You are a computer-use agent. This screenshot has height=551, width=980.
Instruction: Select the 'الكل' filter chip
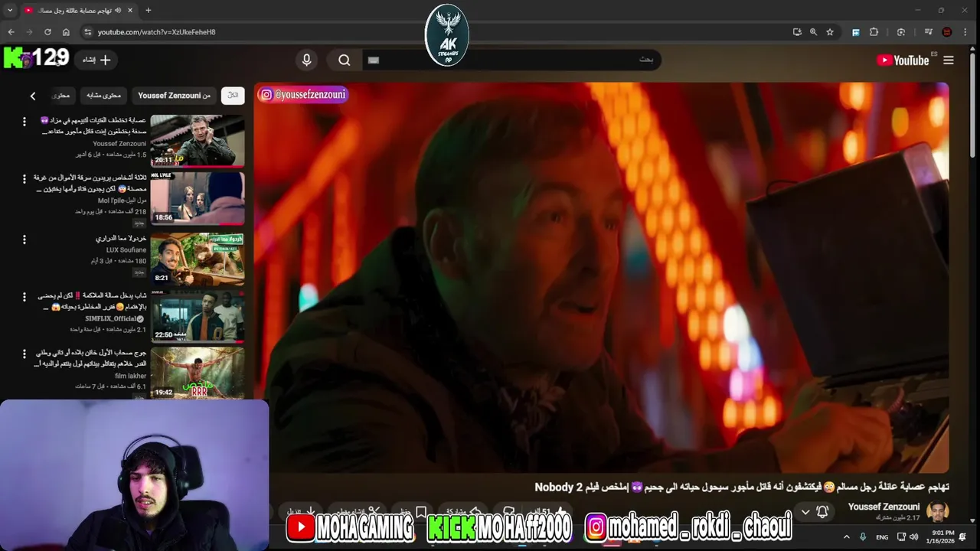click(x=233, y=95)
